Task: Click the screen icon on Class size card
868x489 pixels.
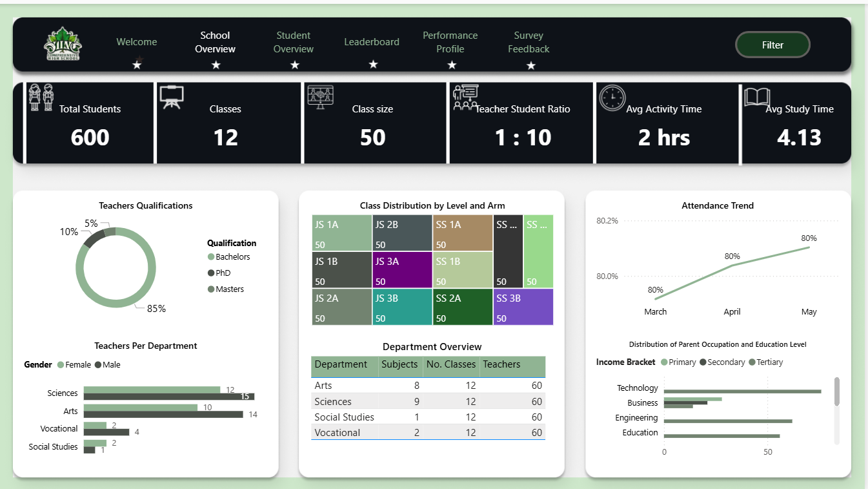Action: click(320, 98)
